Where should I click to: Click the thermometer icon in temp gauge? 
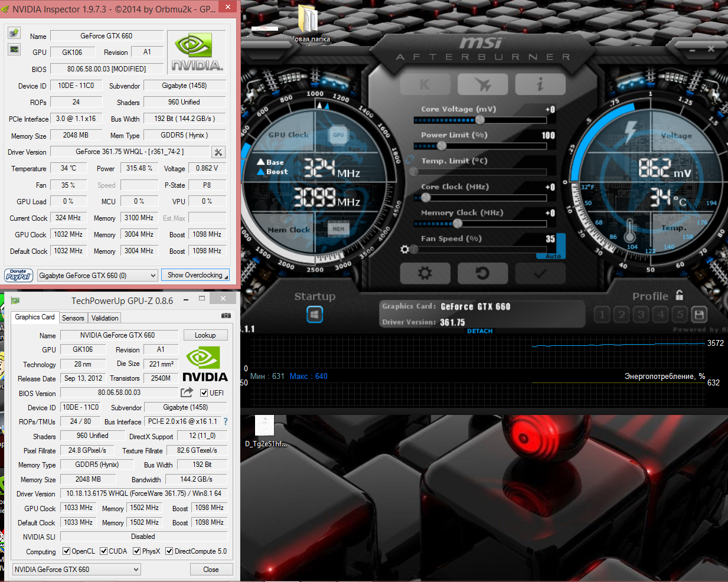pyautogui.click(x=629, y=230)
